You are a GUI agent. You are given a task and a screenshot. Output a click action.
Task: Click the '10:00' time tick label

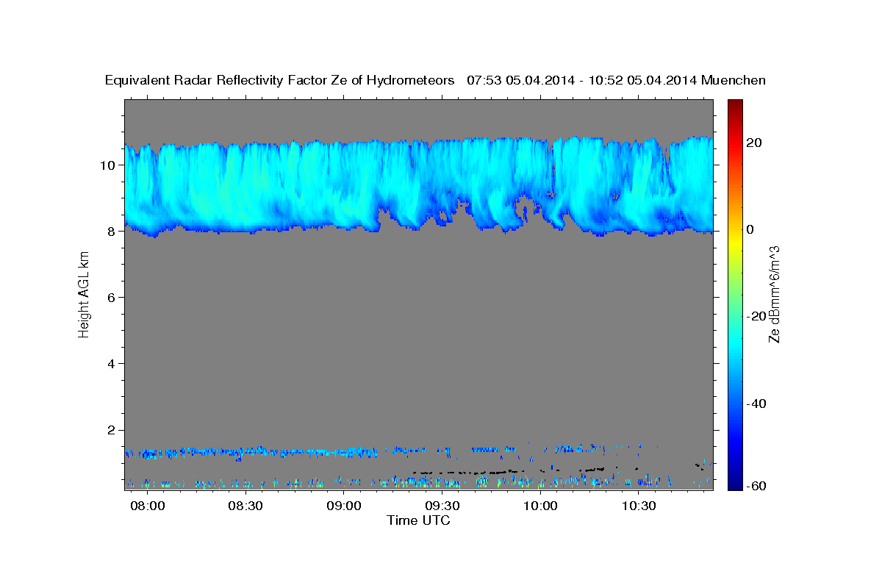[541, 506]
